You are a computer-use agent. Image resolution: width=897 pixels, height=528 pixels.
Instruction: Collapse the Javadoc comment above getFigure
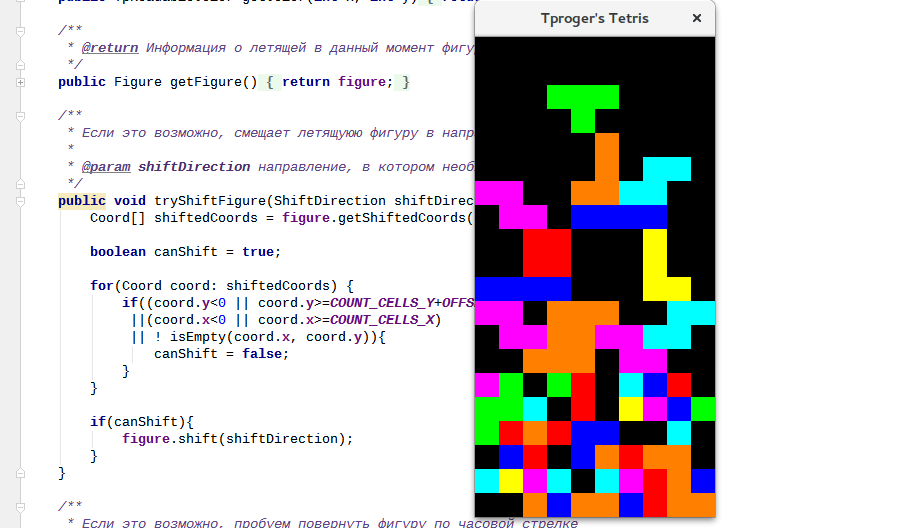point(21,31)
